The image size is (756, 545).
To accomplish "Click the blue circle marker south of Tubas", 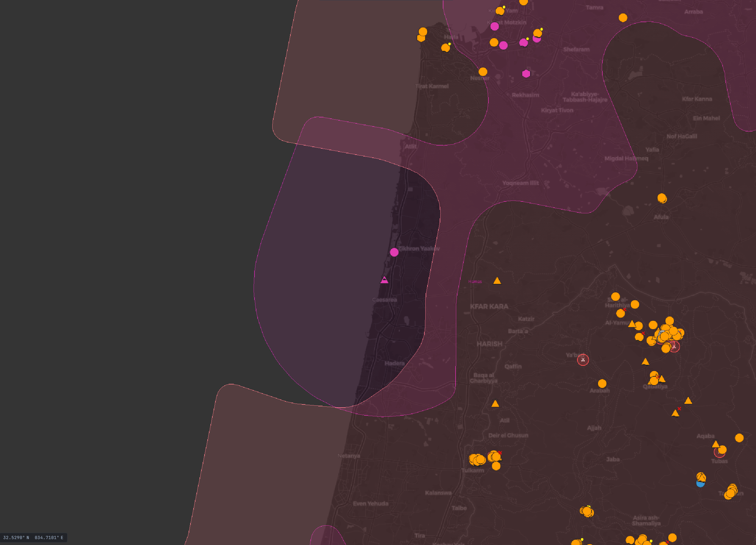I will tap(700, 484).
